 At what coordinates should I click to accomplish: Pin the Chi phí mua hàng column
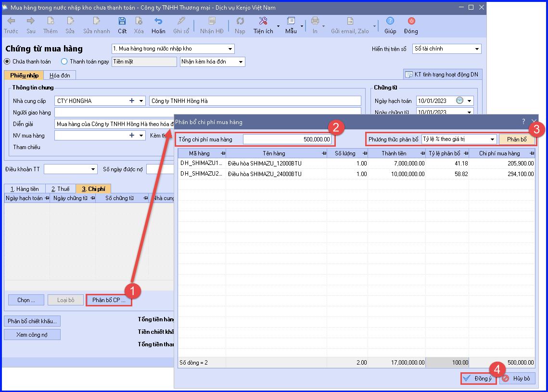(532, 153)
